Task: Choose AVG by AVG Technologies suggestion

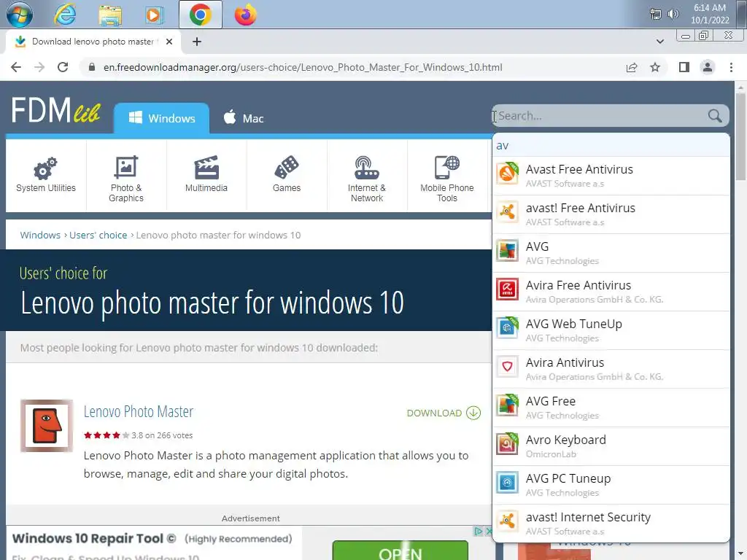Action: [x=611, y=253]
